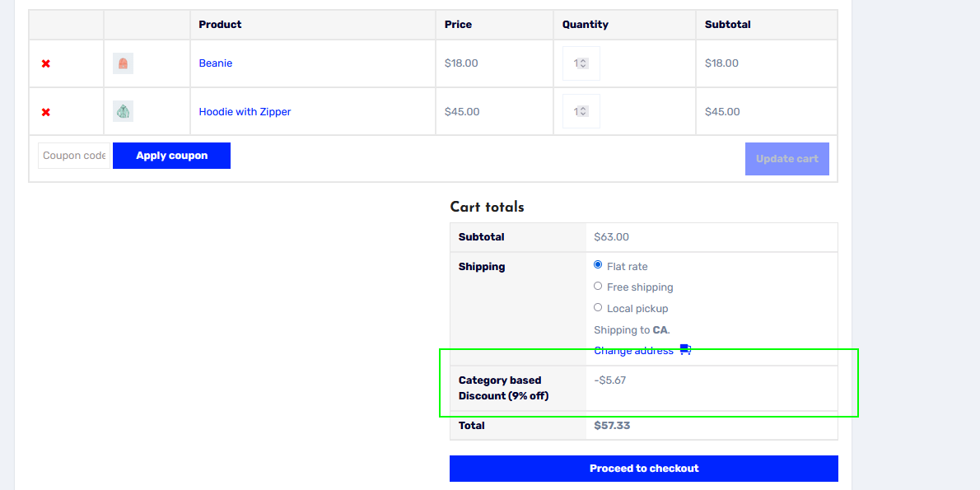Click the Product column header
The width and height of the screenshot is (980, 490).
point(219,24)
